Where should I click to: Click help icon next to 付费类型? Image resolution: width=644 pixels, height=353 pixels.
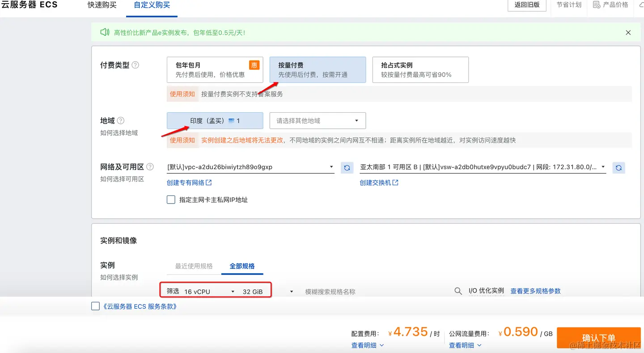tap(135, 65)
